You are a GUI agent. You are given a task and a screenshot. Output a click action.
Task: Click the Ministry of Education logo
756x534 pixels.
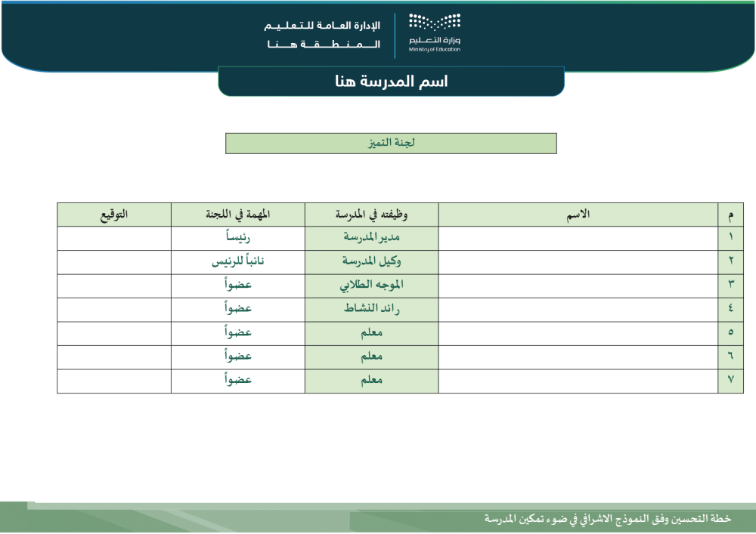pyautogui.click(x=434, y=32)
